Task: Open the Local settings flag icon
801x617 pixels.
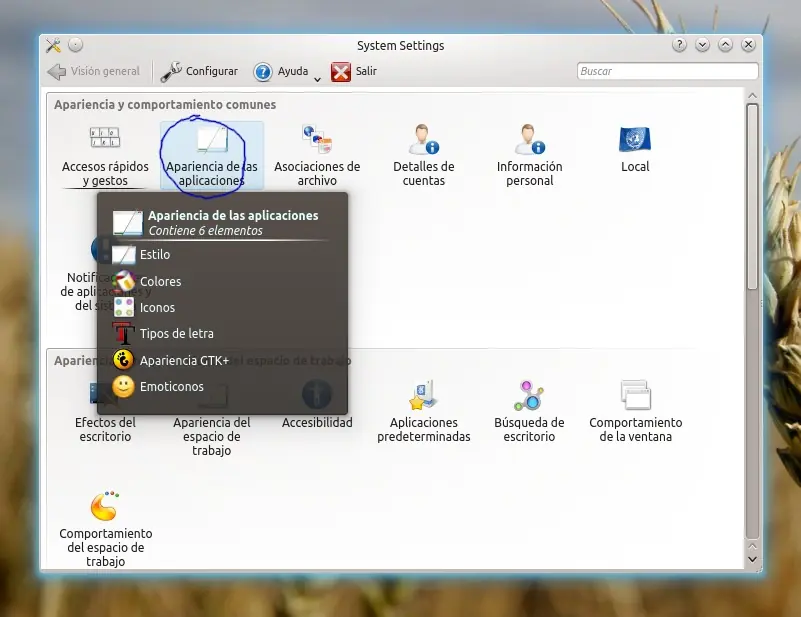Action: click(x=635, y=139)
